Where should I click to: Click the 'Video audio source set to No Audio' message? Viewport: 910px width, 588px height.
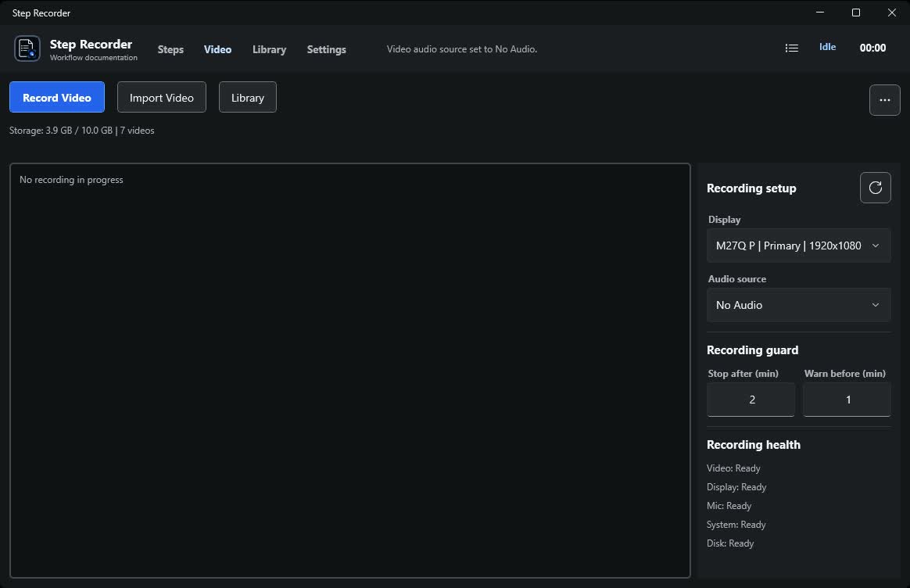tap(462, 49)
